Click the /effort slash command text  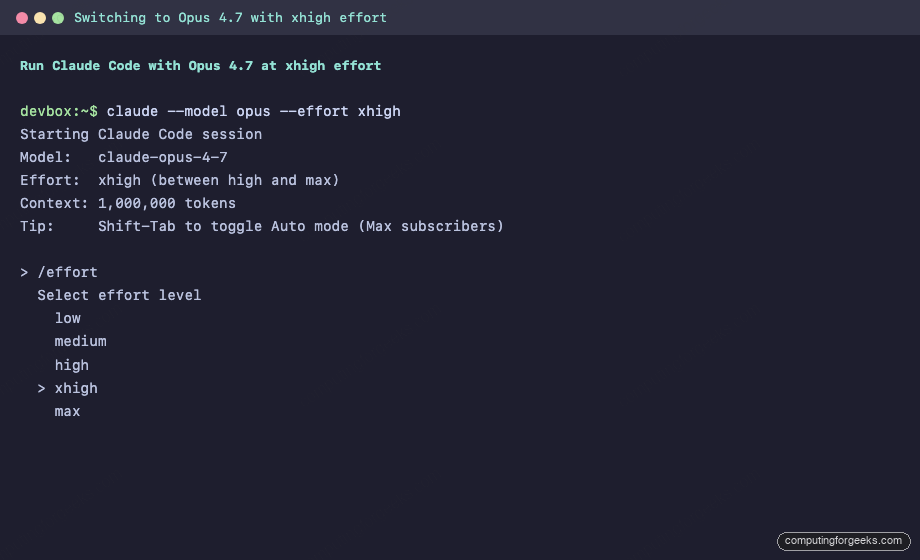(67, 272)
